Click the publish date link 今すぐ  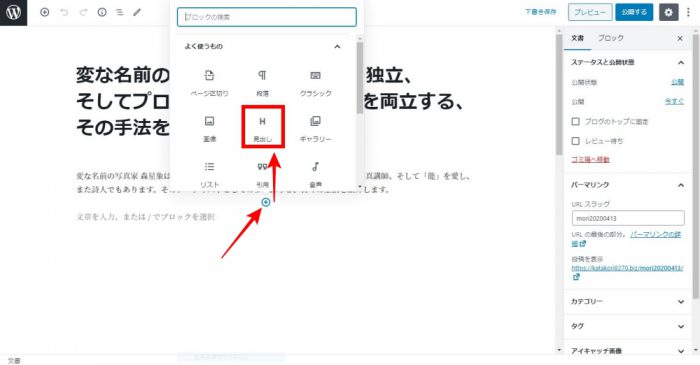(x=674, y=102)
